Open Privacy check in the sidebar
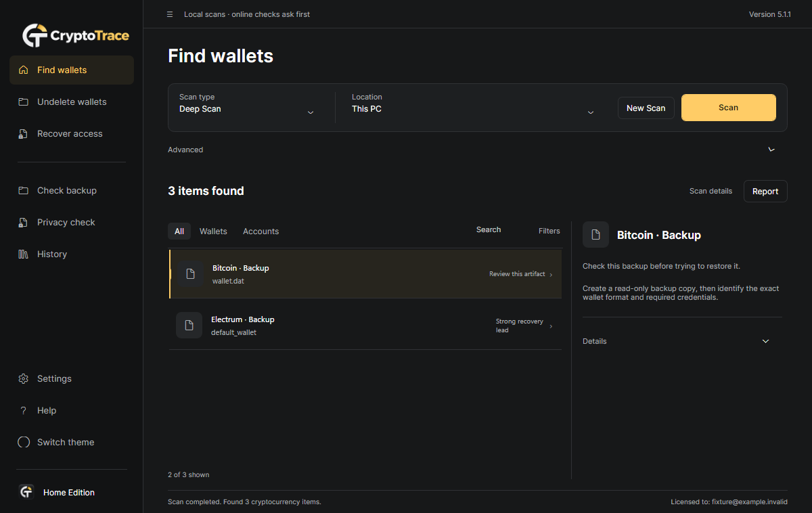 (72, 222)
